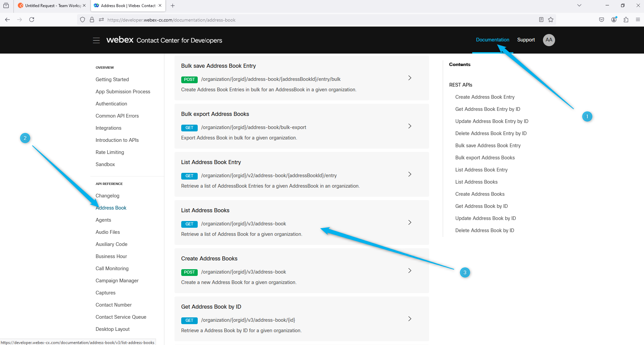Screen dimensions: 644x345
Task: Jump to Update Address Book by ID
Action: click(485, 218)
